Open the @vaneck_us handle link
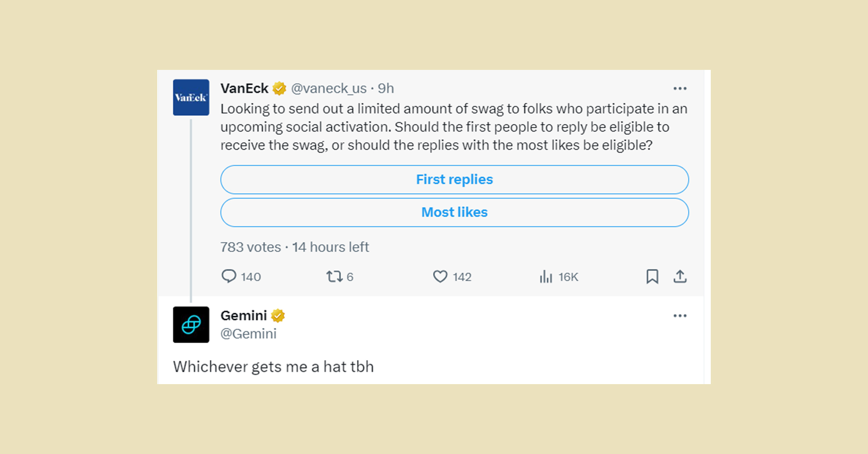868x454 pixels. [x=329, y=89]
